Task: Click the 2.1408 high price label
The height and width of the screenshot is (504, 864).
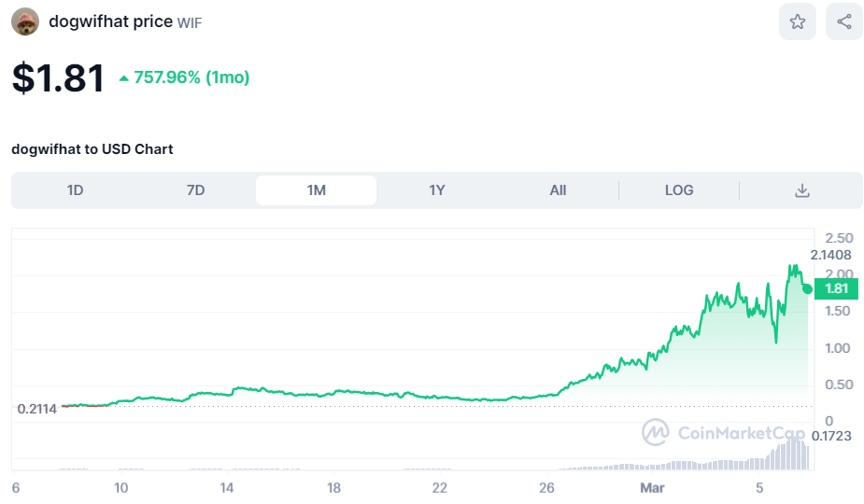Action: 830,255
